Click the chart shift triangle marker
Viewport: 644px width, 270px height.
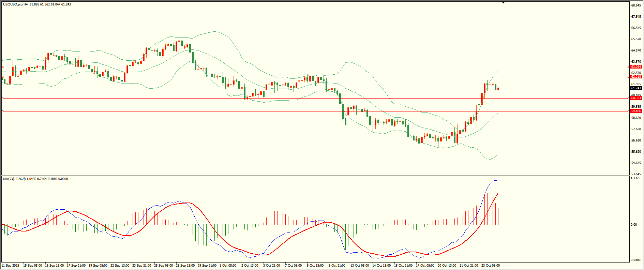pyautogui.click(x=503, y=2)
